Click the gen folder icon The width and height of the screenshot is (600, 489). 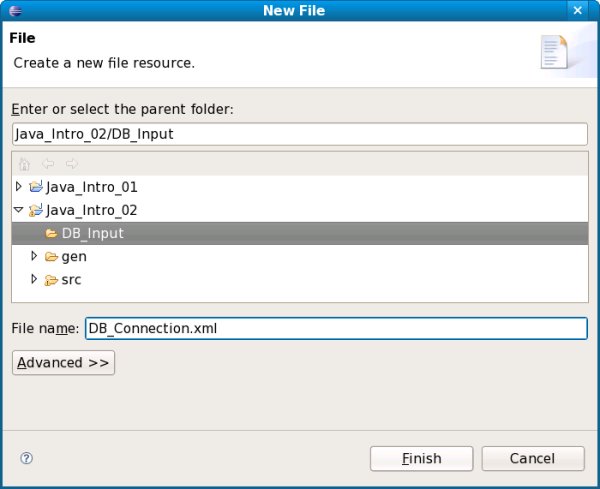coord(51,257)
